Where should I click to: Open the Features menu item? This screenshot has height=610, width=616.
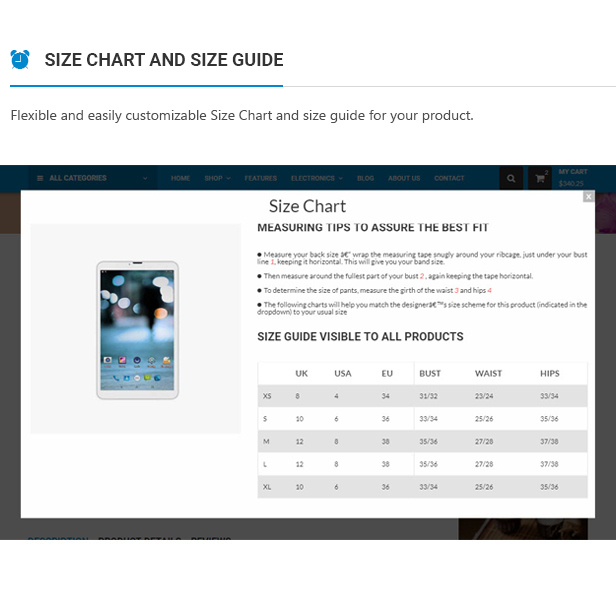(260, 178)
